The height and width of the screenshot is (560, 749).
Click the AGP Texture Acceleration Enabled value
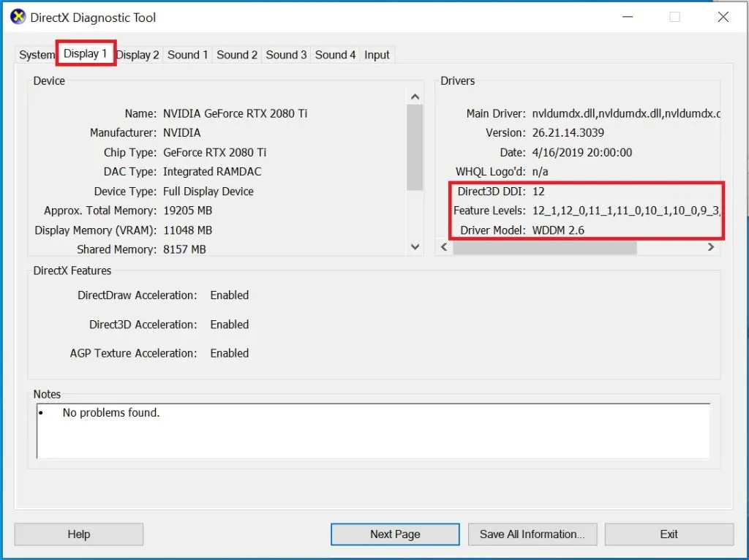(x=229, y=353)
